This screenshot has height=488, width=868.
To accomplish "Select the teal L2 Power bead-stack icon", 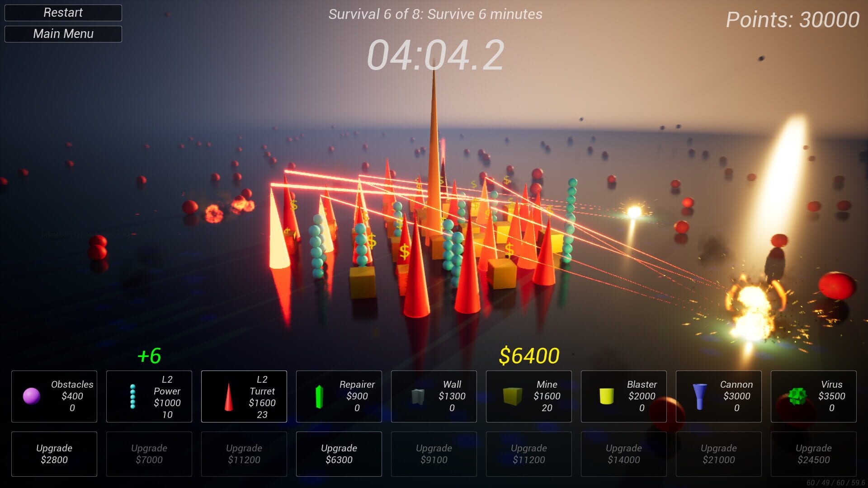I will (x=132, y=396).
